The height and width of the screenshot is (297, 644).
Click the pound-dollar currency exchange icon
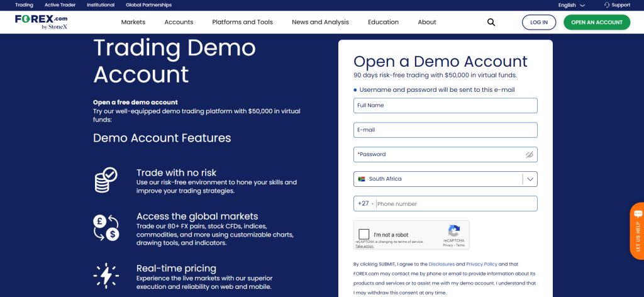(106, 228)
